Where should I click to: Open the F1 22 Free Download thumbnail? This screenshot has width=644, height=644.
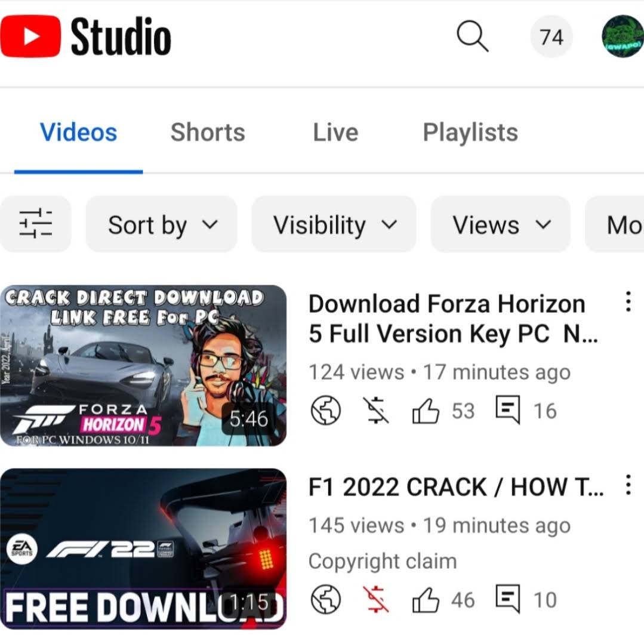tap(143, 549)
